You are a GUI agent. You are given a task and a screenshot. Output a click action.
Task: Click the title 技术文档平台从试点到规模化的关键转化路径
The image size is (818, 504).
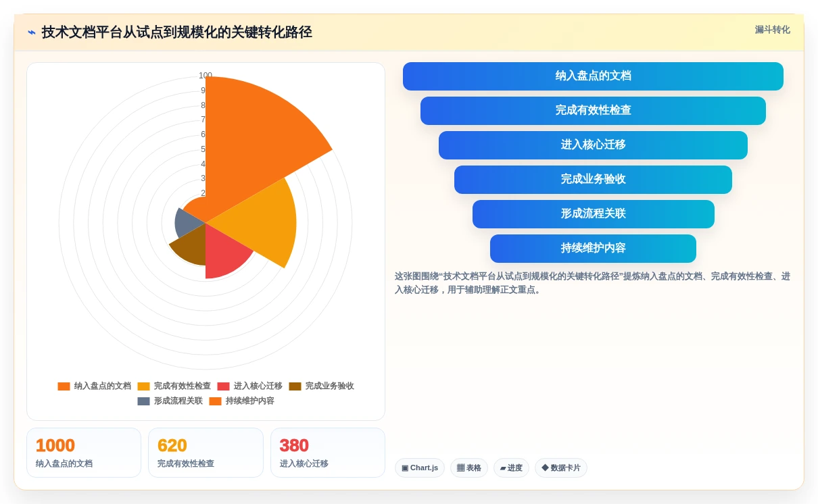(x=176, y=32)
